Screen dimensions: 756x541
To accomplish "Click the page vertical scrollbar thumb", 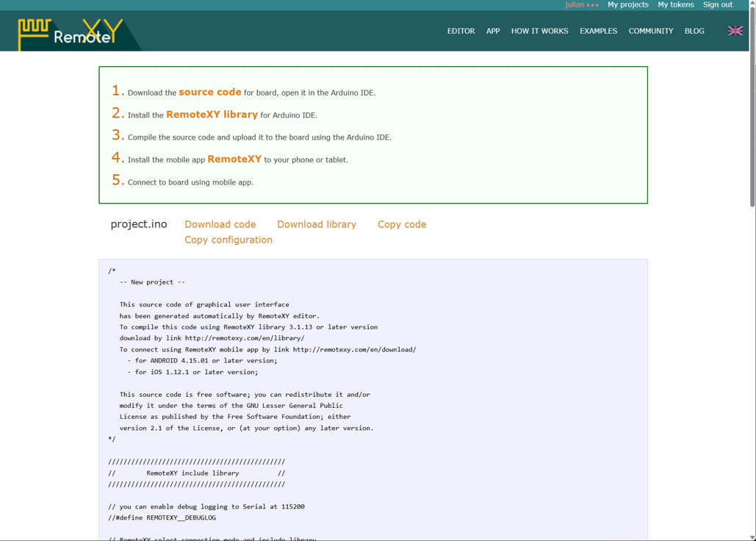I will click(752, 106).
